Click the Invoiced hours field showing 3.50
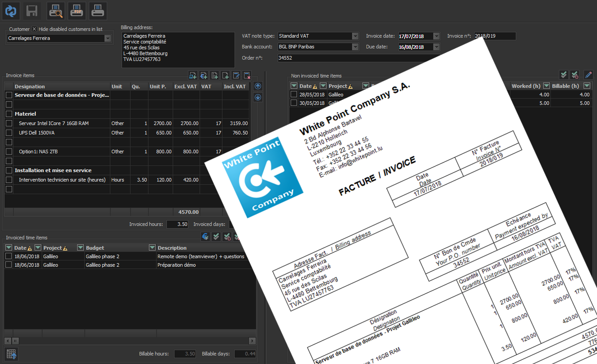The image size is (597, 364). pyautogui.click(x=177, y=224)
